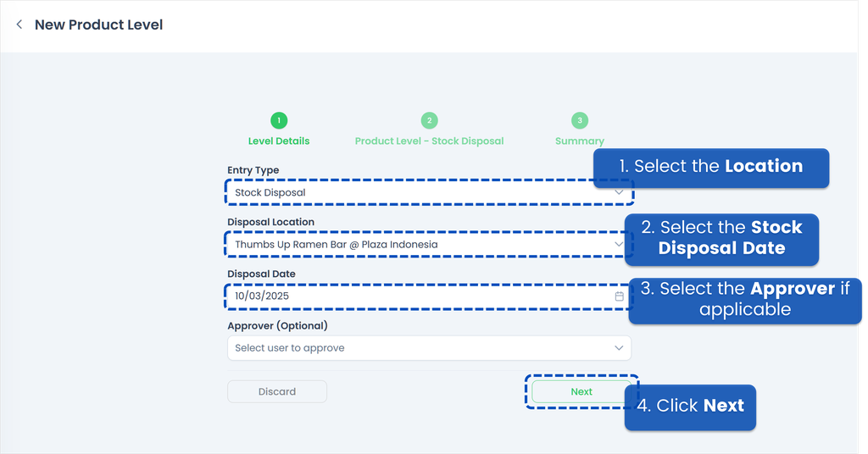868x454 pixels.
Task: Click the step 2 circle indicator
Action: coord(429,121)
